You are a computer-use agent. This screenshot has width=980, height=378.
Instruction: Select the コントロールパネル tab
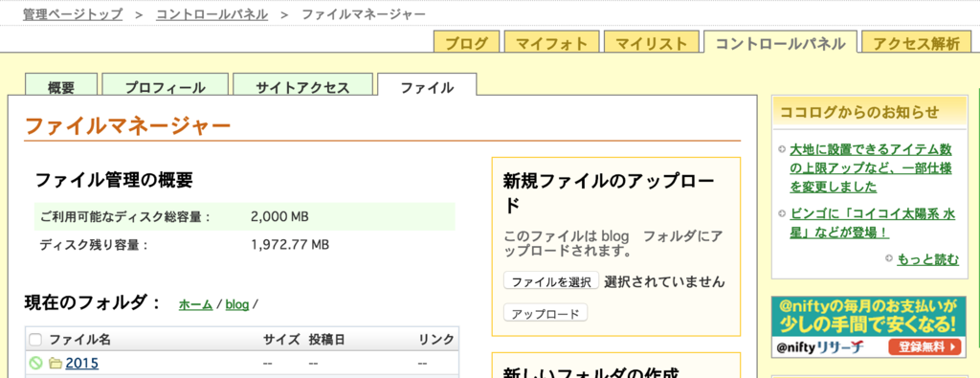781,42
